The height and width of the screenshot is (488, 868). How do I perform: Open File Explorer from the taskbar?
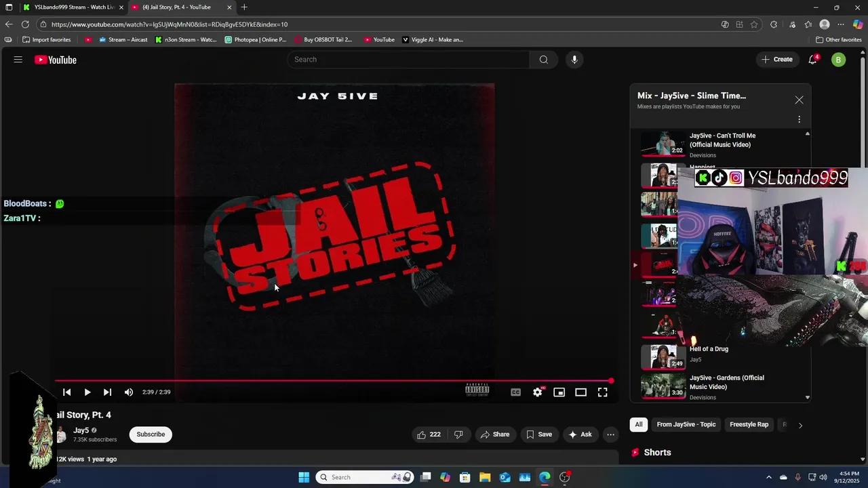pos(485,477)
